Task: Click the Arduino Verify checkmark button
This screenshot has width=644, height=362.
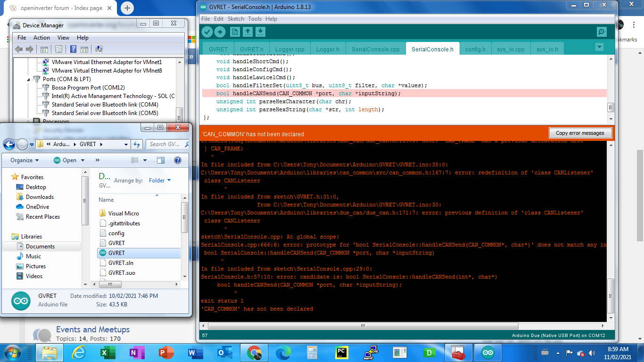Action: [x=207, y=32]
